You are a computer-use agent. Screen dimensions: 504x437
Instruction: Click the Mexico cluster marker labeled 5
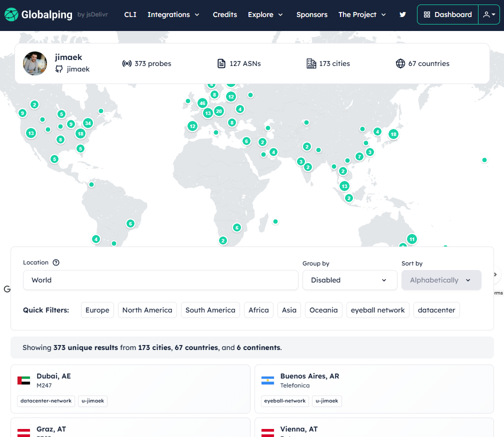(x=54, y=159)
